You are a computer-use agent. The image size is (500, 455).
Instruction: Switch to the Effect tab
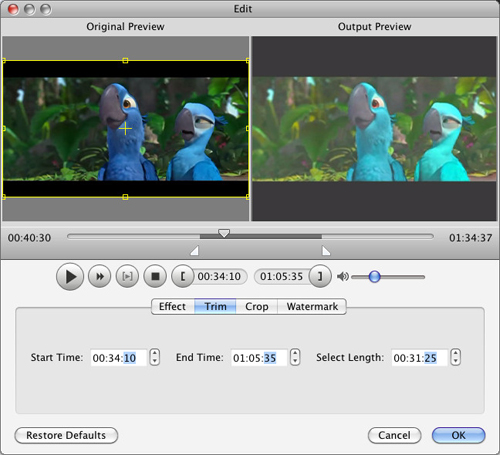(173, 306)
